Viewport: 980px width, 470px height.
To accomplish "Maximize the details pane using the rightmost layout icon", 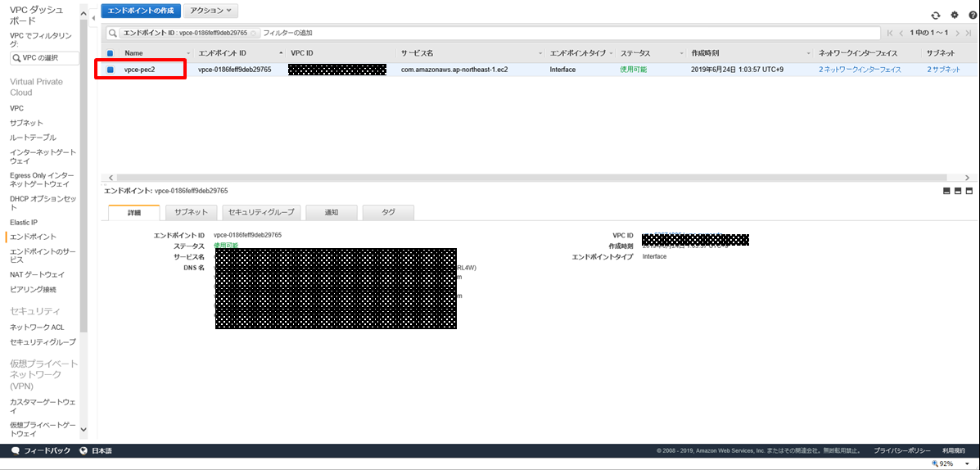I will click(969, 191).
